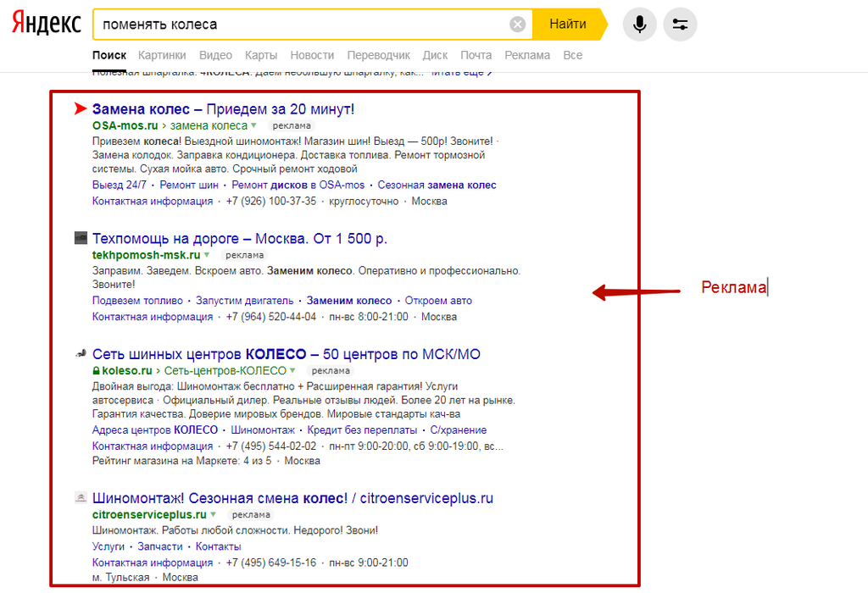The width and height of the screenshot is (868, 593).
Task: Click the 'Выезд 24/7' sitelink
Action: point(120,185)
